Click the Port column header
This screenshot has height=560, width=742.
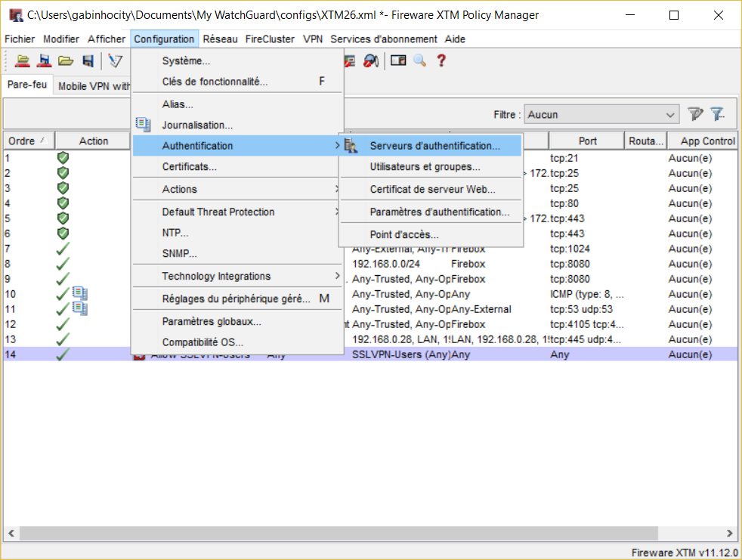click(587, 141)
